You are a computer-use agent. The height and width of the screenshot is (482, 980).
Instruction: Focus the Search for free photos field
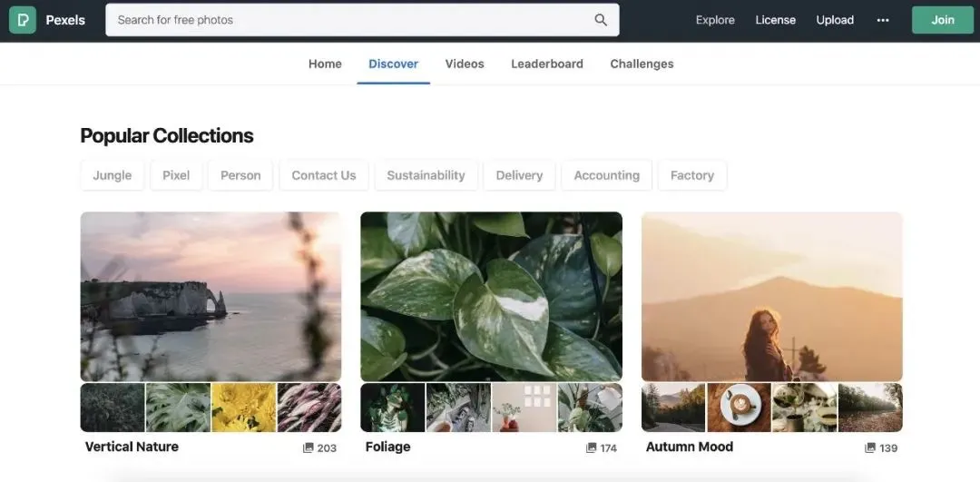pyautogui.click(x=354, y=20)
